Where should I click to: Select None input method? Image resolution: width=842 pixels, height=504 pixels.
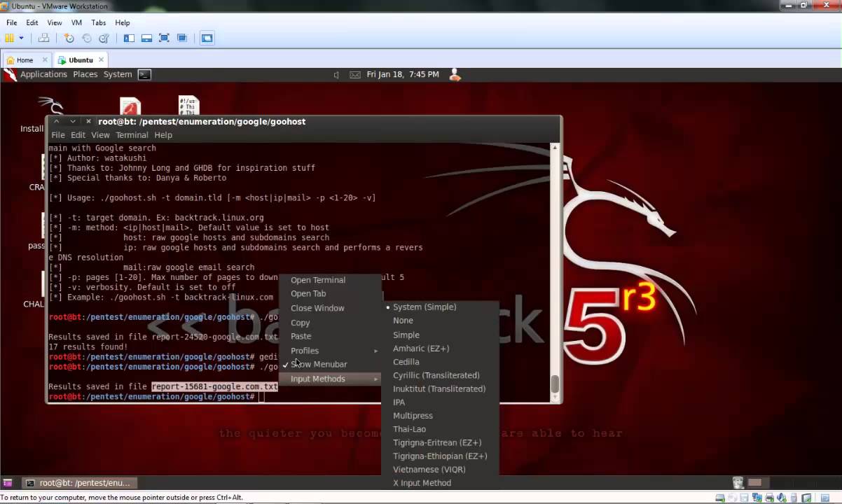click(x=441, y=321)
